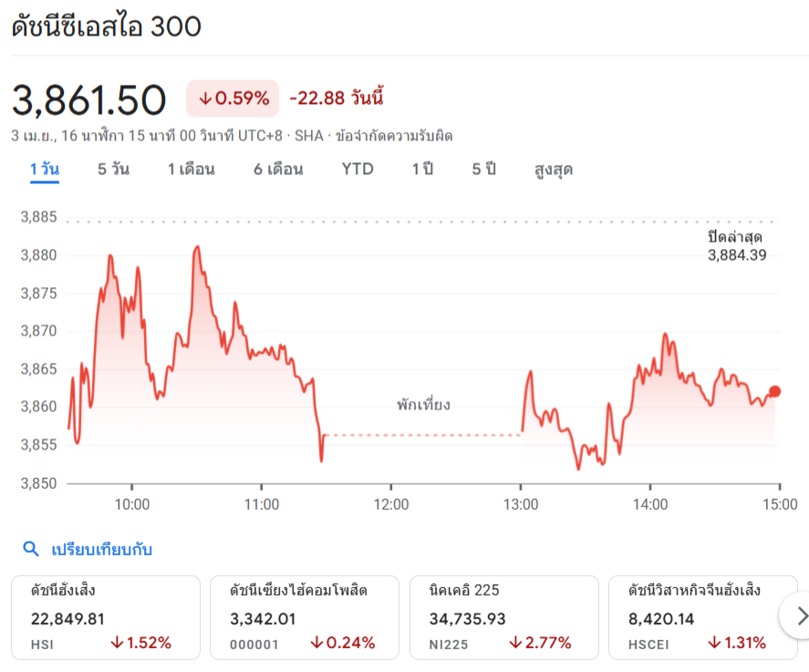Select the YTD tab
Viewport: 809px width, 672px height.
[x=358, y=170]
